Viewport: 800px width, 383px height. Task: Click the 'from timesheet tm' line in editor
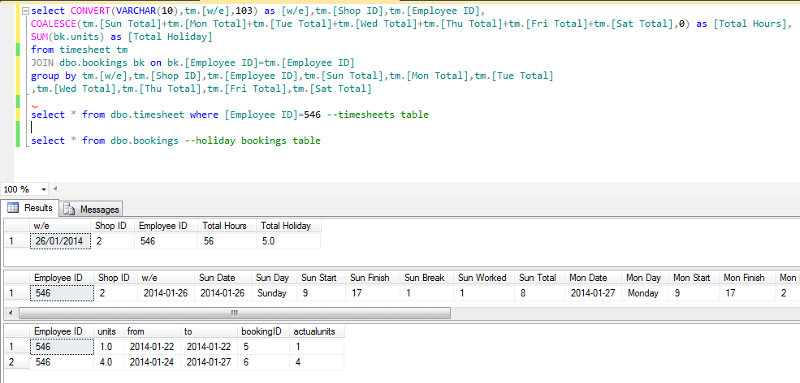coord(79,49)
